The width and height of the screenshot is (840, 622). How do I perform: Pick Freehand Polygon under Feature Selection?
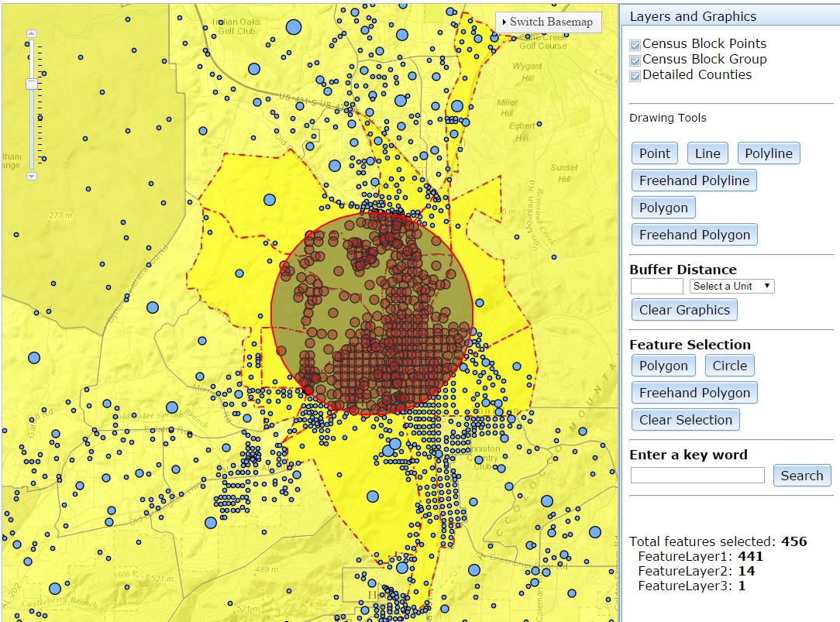pyautogui.click(x=694, y=393)
